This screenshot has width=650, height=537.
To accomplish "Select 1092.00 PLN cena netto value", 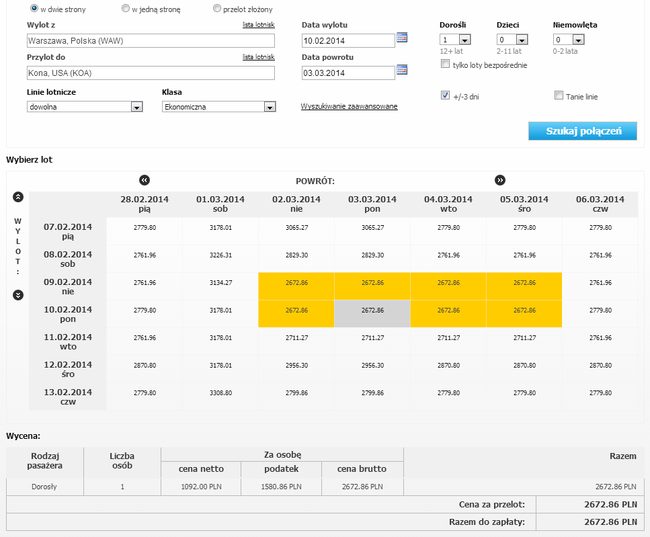I will click(201, 487).
